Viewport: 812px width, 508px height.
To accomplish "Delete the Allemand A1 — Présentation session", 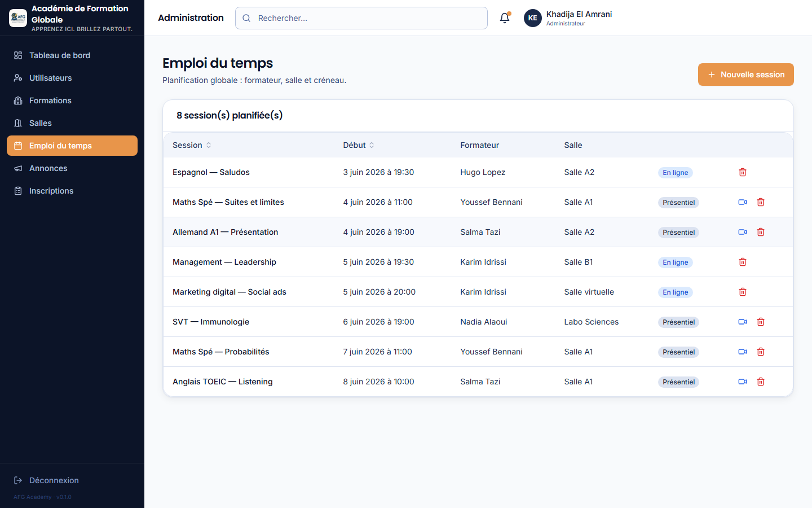I will pyautogui.click(x=761, y=232).
